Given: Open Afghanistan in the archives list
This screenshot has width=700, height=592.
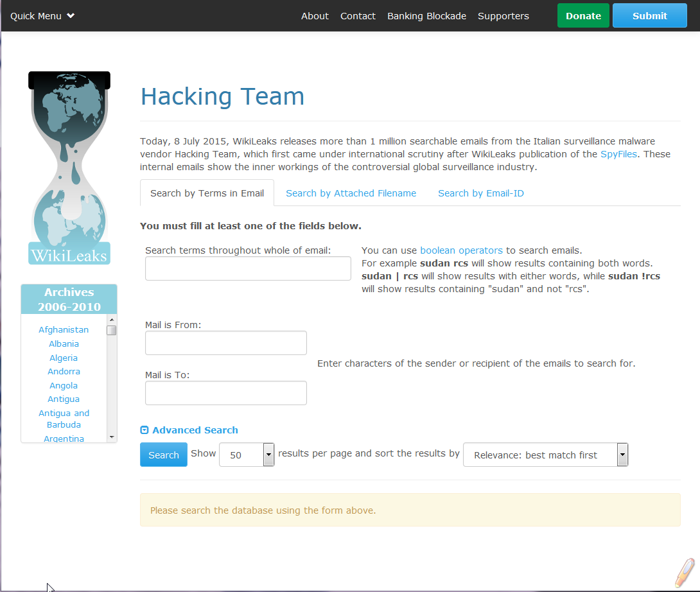Looking at the screenshot, I should [x=64, y=329].
